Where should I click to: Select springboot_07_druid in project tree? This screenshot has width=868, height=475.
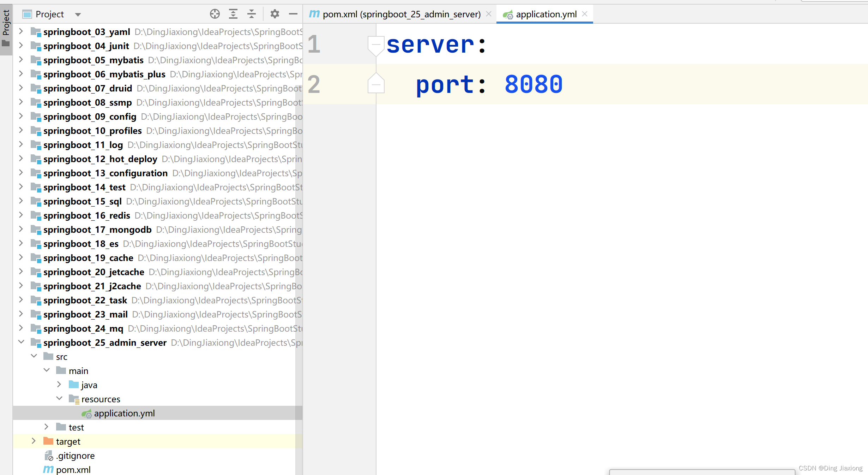(88, 88)
